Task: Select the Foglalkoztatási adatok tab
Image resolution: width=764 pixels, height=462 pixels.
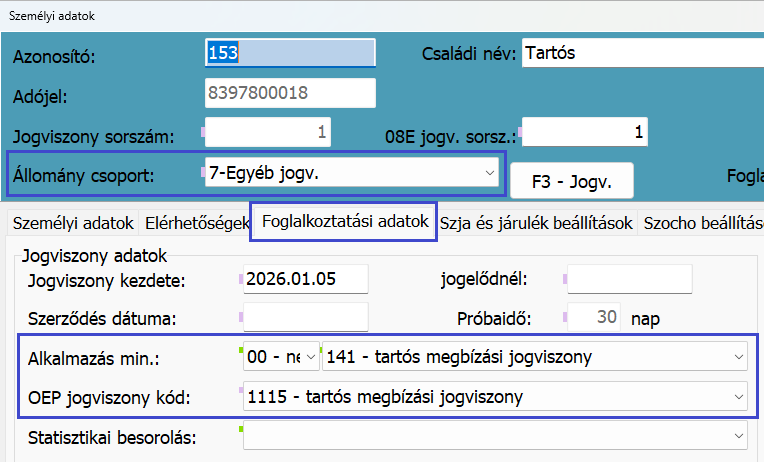Action: 344,222
